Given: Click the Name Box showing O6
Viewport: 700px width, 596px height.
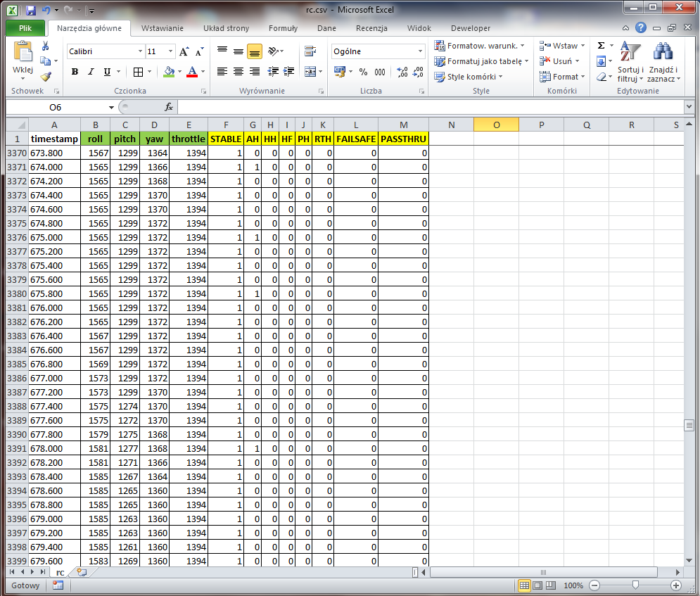Looking at the screenshot, I should (56, 107).
